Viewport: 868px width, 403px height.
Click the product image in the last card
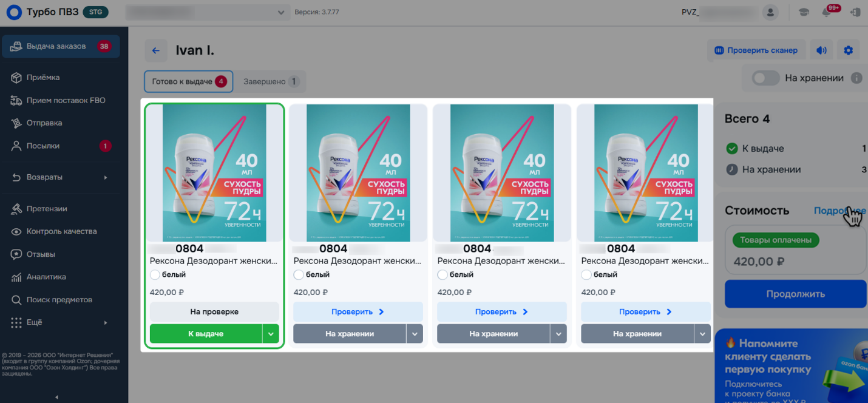point(646,173)
